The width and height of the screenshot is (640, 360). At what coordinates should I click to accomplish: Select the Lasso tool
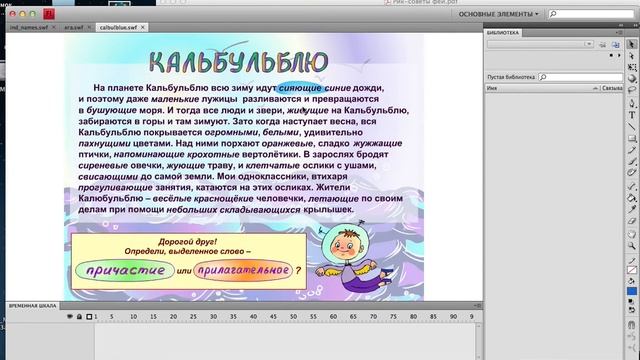point(631,90)
